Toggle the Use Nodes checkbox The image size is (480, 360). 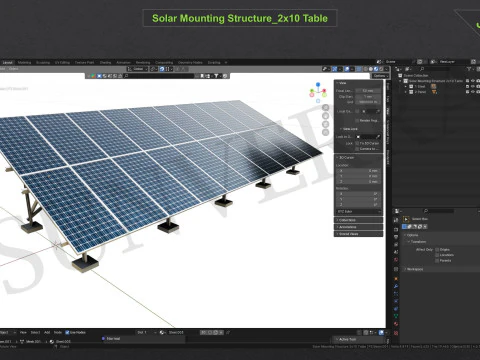[67, 332]
